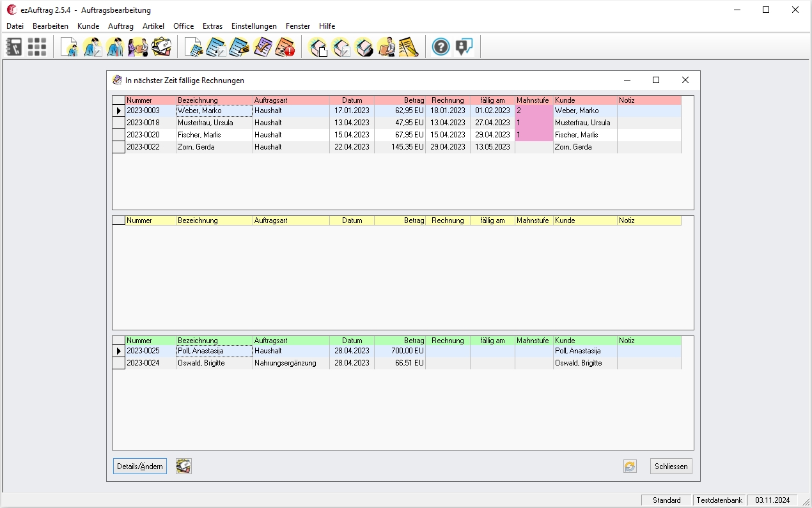
Task: Open the Einstellungen menu
Action: [x=254, y=26]
